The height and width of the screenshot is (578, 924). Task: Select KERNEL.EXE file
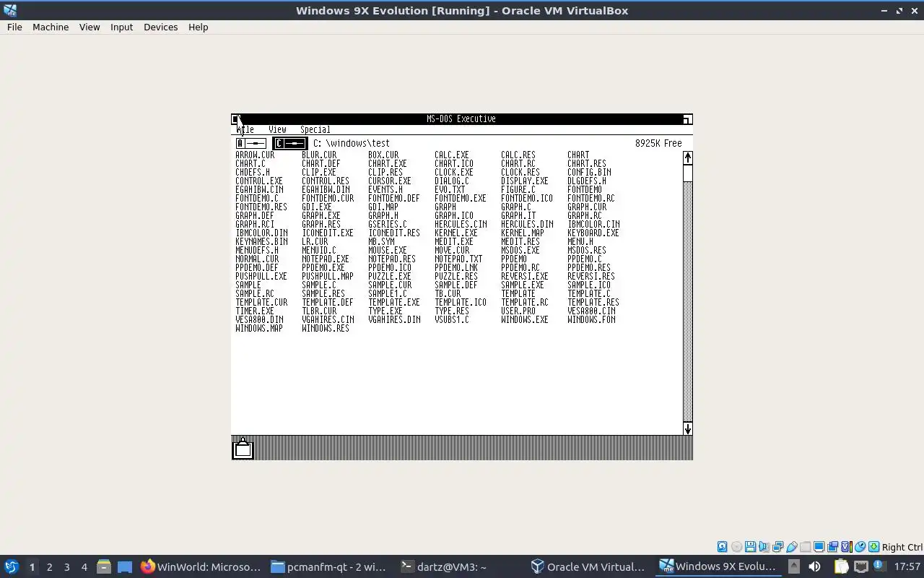coord(456,233)
